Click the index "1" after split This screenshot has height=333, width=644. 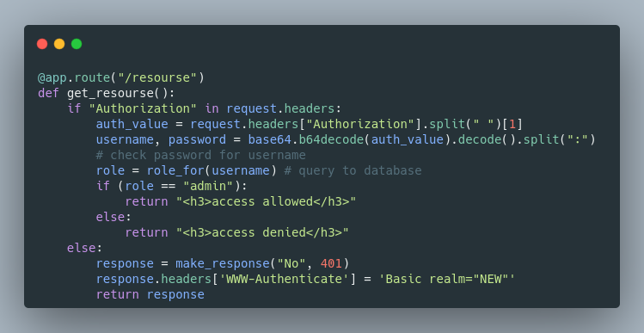(512, 124)
